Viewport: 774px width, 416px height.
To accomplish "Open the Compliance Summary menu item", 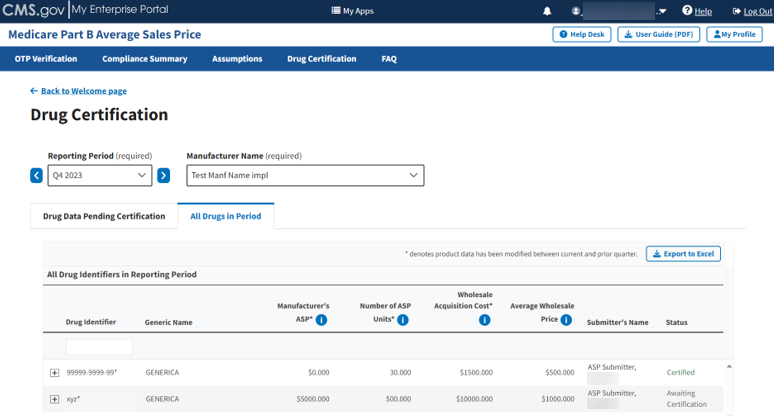I will click(144, 59).
